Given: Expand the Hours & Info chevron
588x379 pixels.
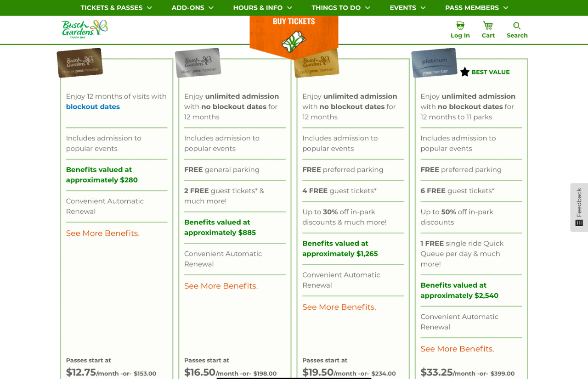Looking at the screenshot, I should [289, 8].
